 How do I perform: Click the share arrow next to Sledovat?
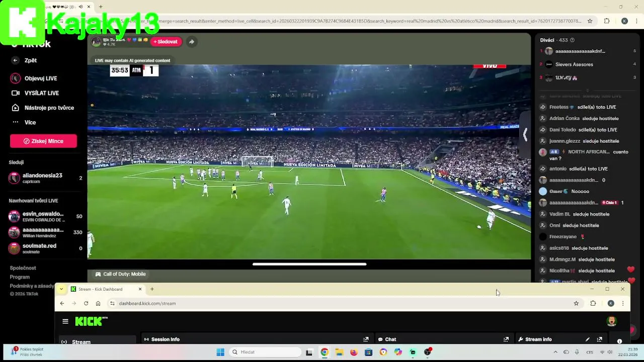[191, 42]
